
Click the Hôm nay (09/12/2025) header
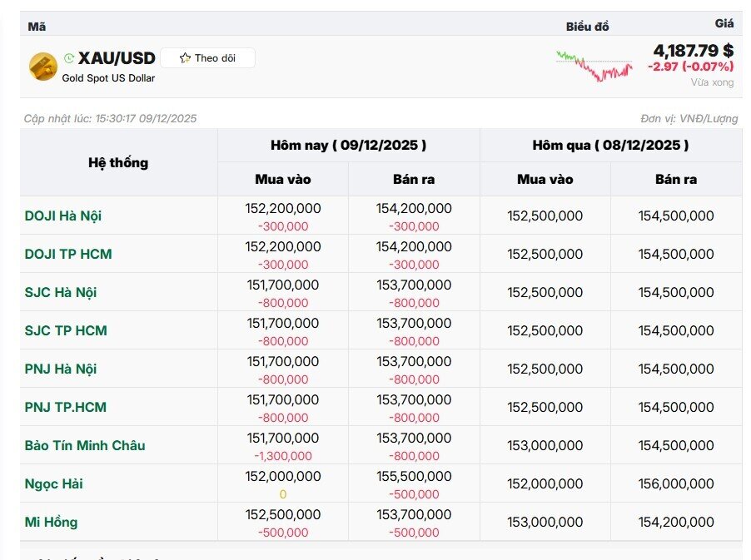(348, 145)
